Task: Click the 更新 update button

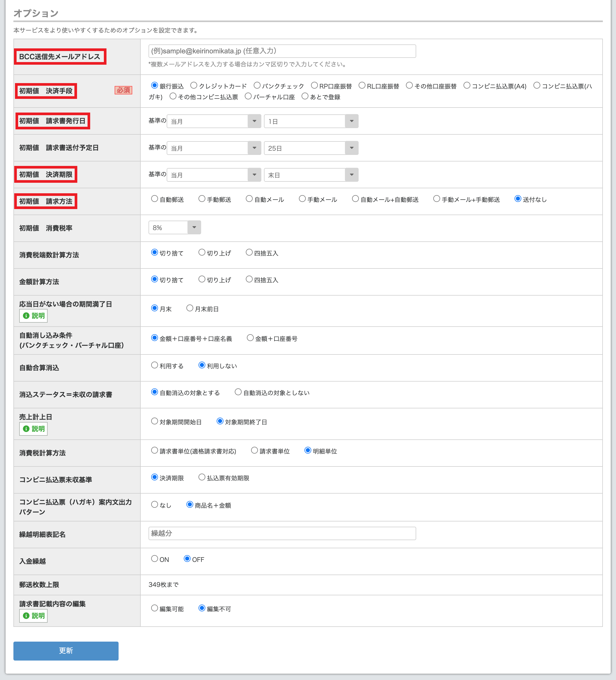Action: [66, 651]
